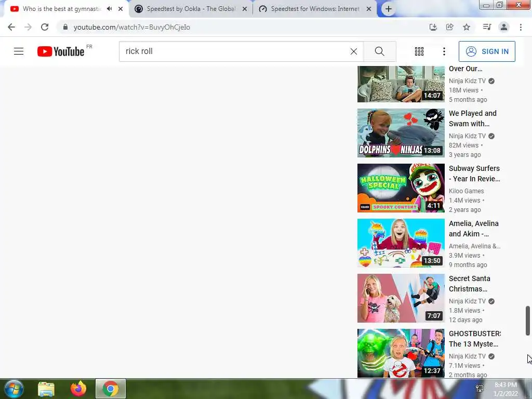
Task: Click the page vertical scrollbar thumb
Action: tap(528, 320)
